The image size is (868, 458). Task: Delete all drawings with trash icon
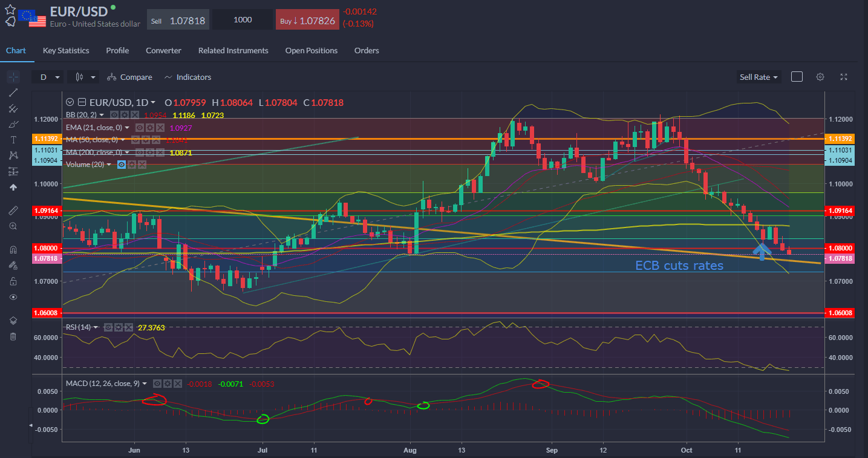click(x=13, y=336)
